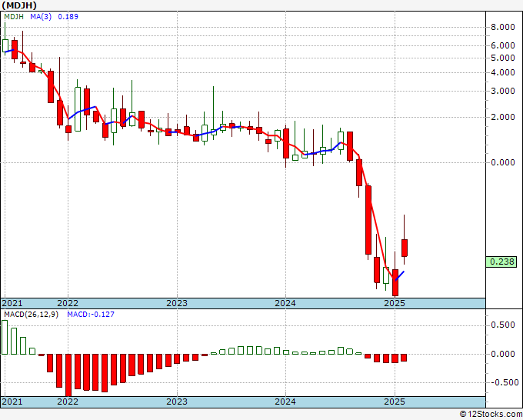
Task: Select 2024 on the price timeline
Action: point(285,303)
